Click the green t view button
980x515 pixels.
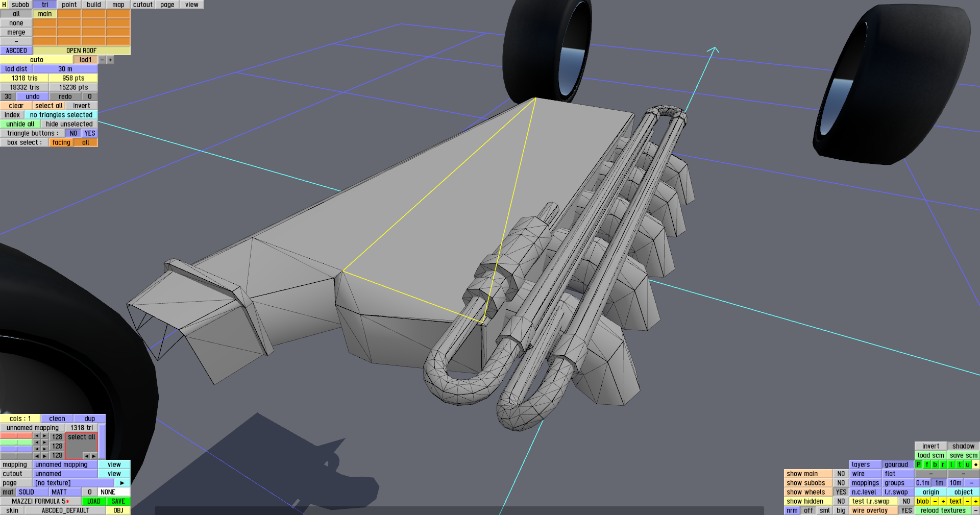(960, 464)
